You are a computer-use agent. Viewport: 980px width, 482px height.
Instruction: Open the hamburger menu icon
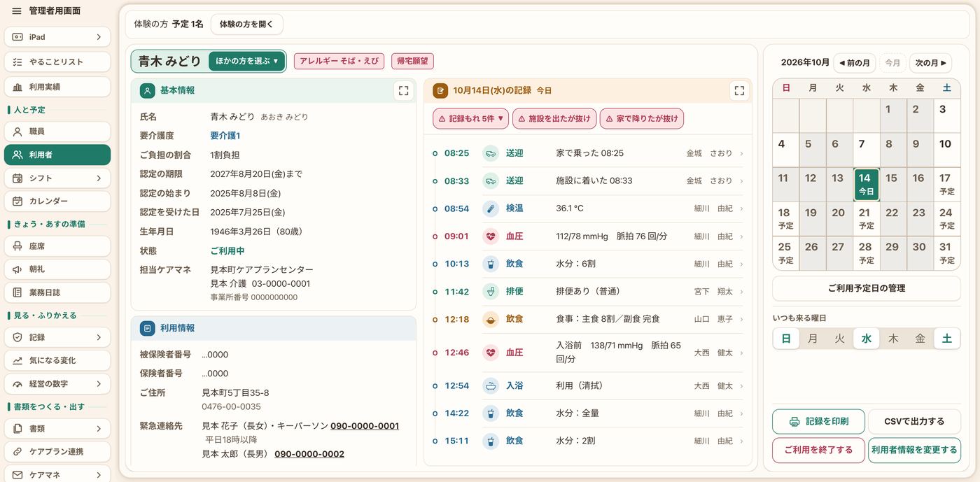coord(17,11)
